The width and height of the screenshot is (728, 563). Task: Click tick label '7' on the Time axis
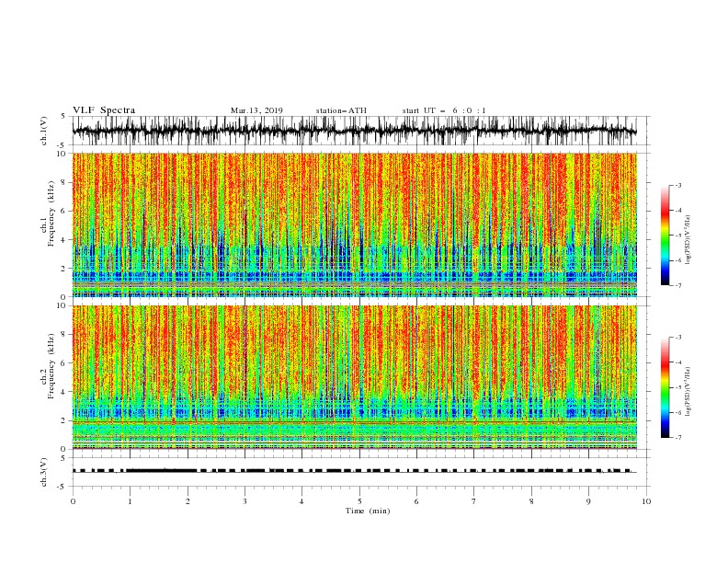pos(474,501)
